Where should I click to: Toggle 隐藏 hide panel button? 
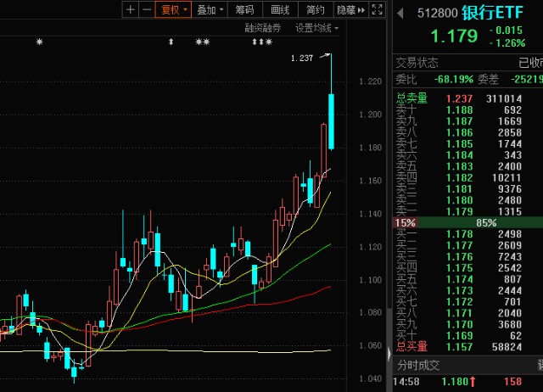(x=350, y=9)
